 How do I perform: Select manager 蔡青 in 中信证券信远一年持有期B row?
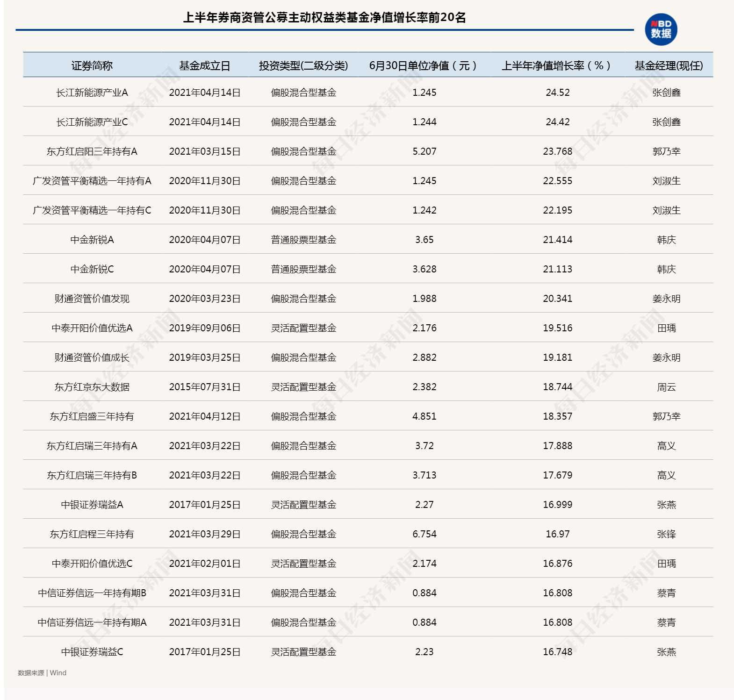[667, 593]
